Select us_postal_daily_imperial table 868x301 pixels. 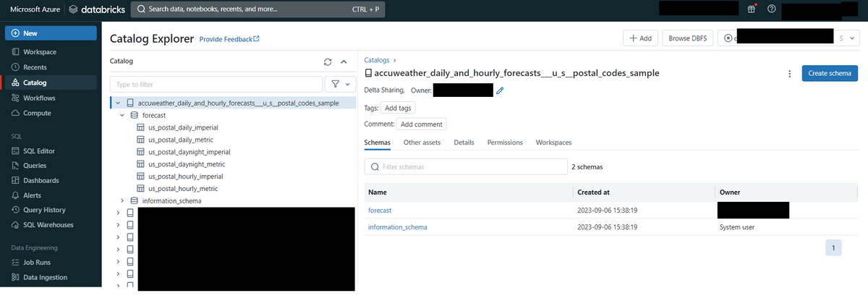(183, 127)
